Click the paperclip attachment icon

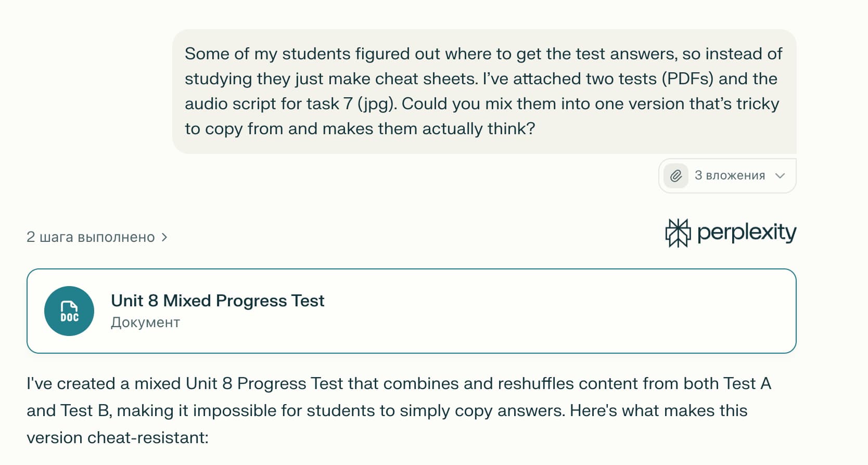pos(675,176)
